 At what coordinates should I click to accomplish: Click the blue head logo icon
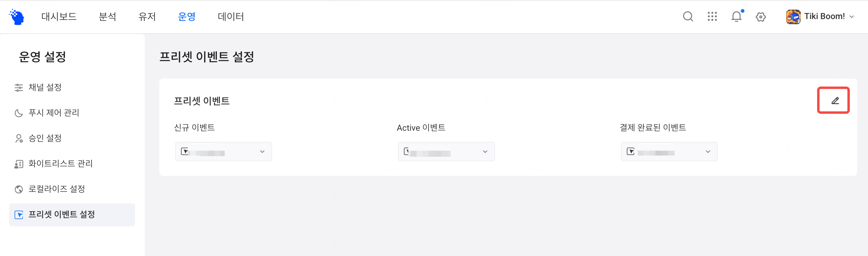[17, 17]
